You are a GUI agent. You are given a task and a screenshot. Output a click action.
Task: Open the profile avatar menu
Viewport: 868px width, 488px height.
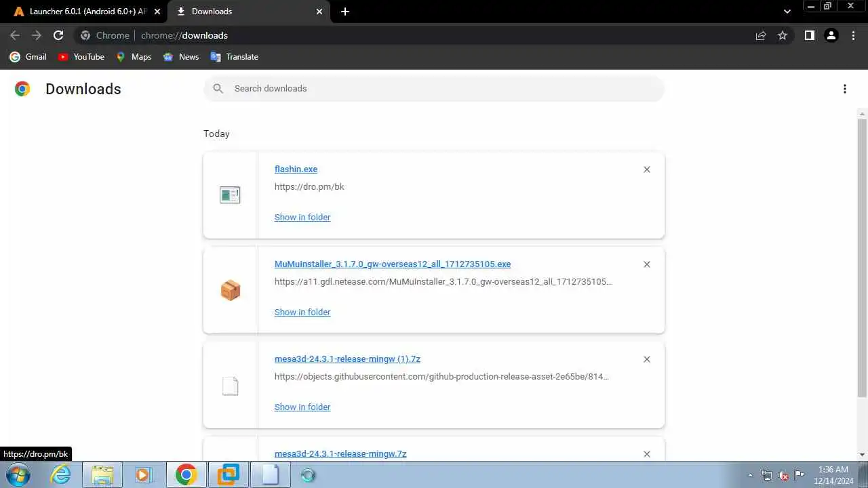[831, 35]
